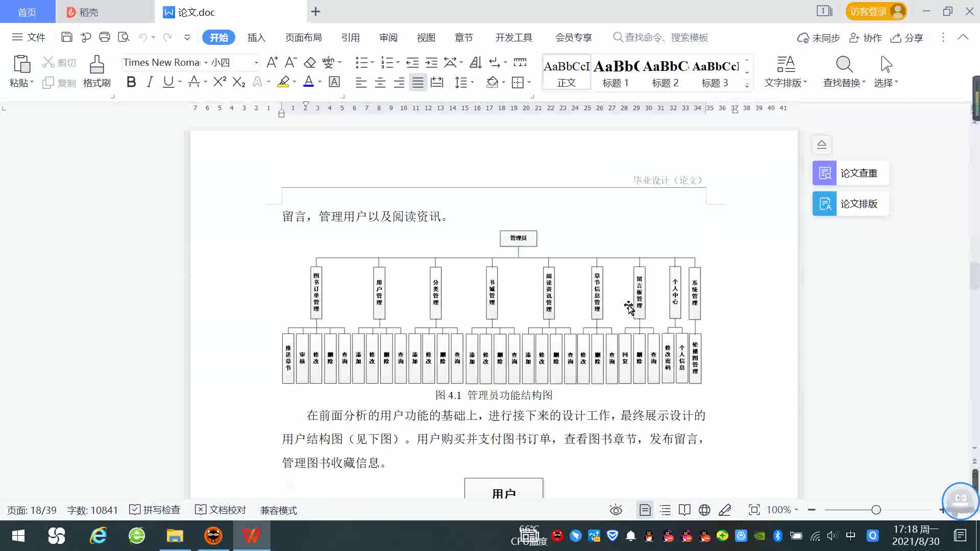The width and height of the screenshot is (980, 551).
Task: Toggle eye protection mode icon
Action: [616, 510]
